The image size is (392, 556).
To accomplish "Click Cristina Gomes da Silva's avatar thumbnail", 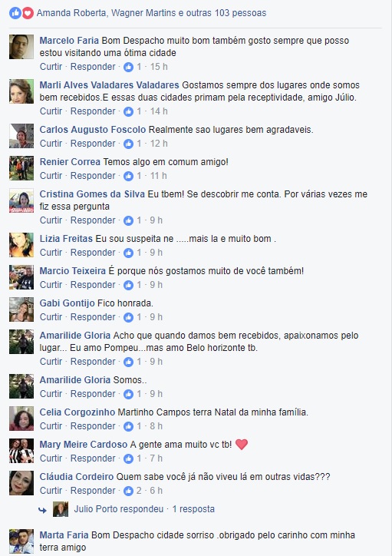I will point(21,200).
